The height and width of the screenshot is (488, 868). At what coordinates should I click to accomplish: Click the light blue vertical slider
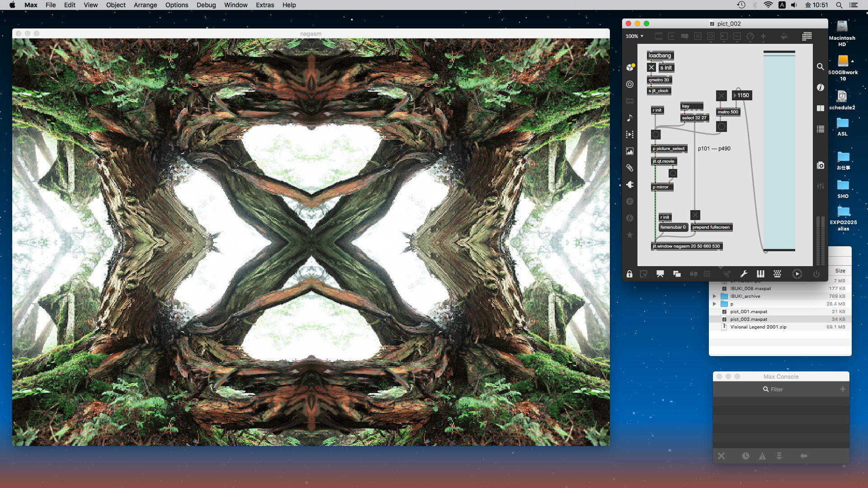click(779, 151)
